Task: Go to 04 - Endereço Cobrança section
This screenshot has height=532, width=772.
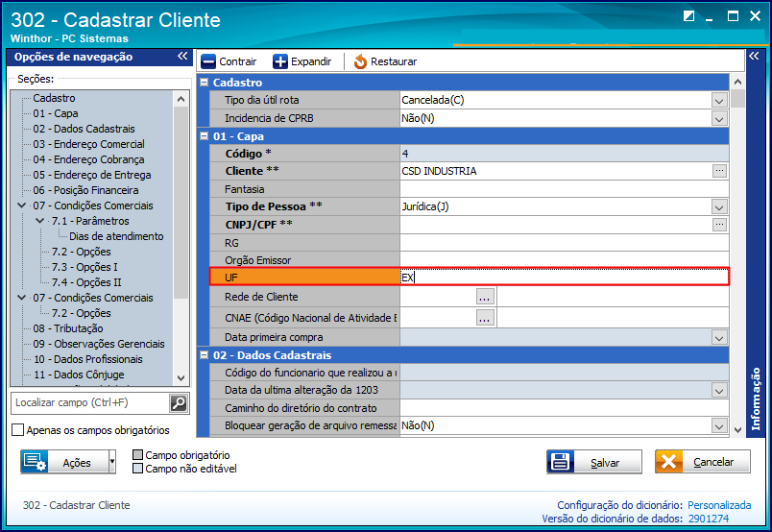Action: (88, 159)
